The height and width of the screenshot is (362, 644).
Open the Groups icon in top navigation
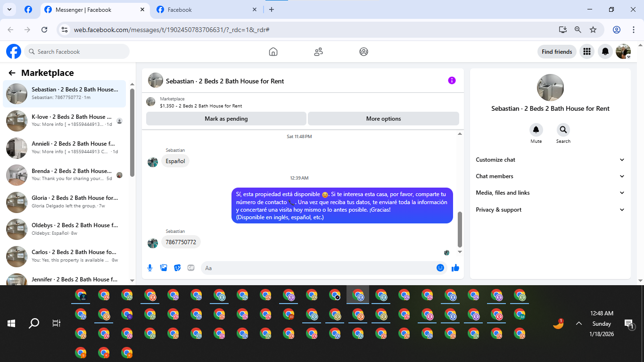point(363,52)
